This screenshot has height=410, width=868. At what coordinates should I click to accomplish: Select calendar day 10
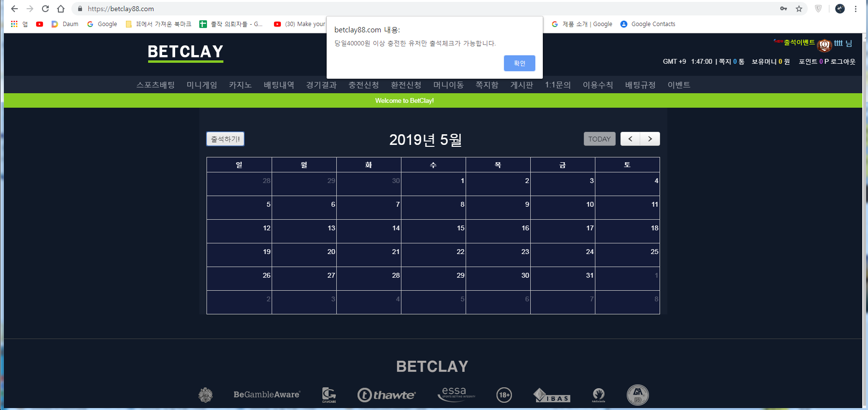pos(590,204)
